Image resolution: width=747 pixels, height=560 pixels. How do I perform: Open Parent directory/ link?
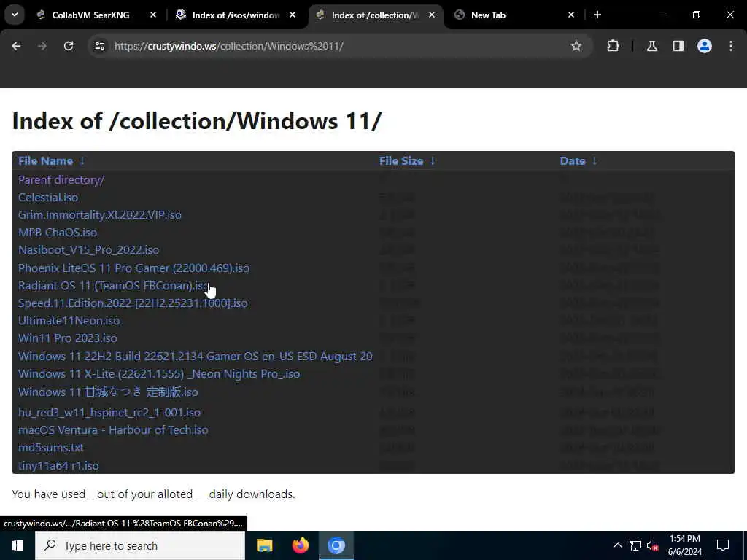pos(61,180)
